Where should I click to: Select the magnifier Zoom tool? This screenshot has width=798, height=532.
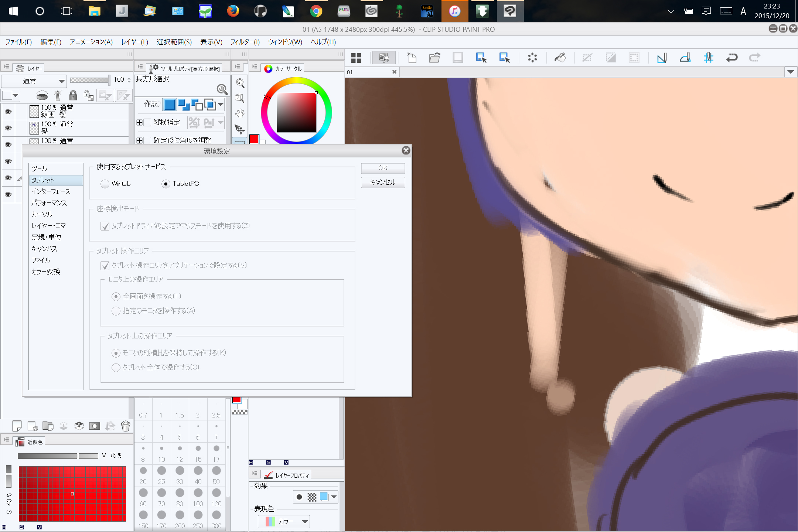(240, 83)
